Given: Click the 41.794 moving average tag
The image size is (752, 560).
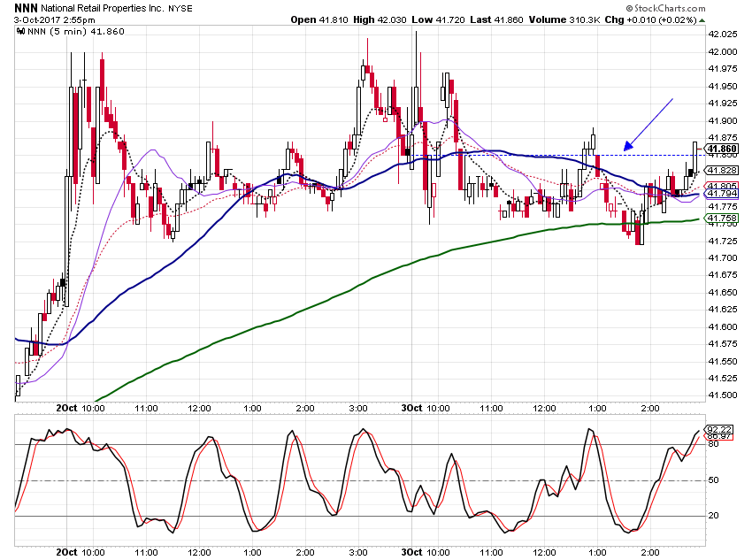Looking at the screenshot, I should (x=722, y=193).
